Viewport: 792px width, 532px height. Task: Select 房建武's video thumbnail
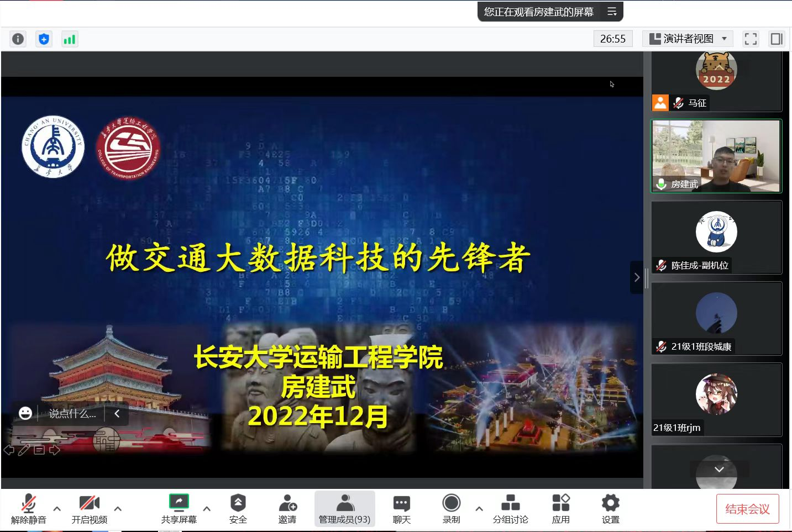point(716,156)
